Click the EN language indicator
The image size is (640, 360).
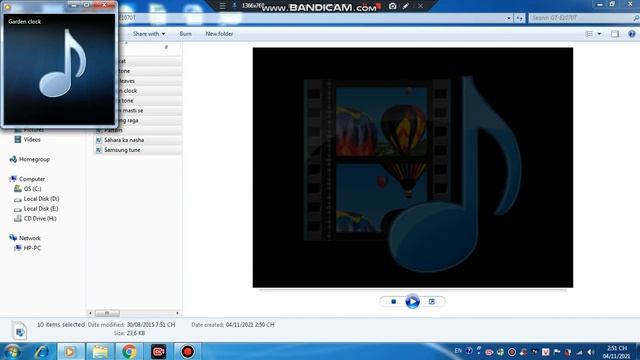tap(458, 351)
